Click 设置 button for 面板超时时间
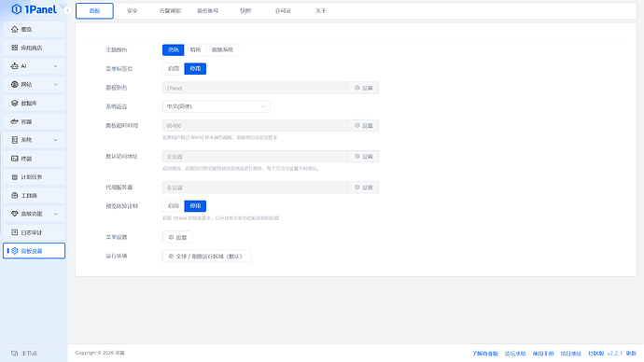The height and width of the screenshot is (362, 644). [363, 126]
